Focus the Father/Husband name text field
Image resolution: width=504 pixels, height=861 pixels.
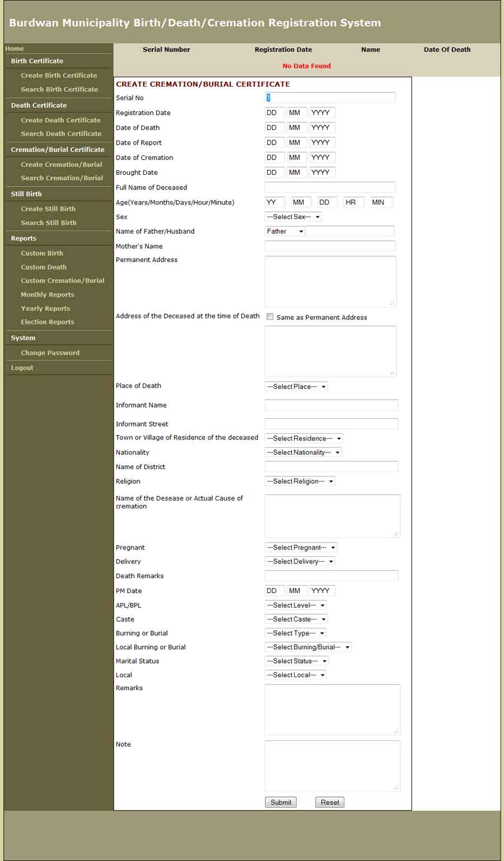(x=350, y=231)
